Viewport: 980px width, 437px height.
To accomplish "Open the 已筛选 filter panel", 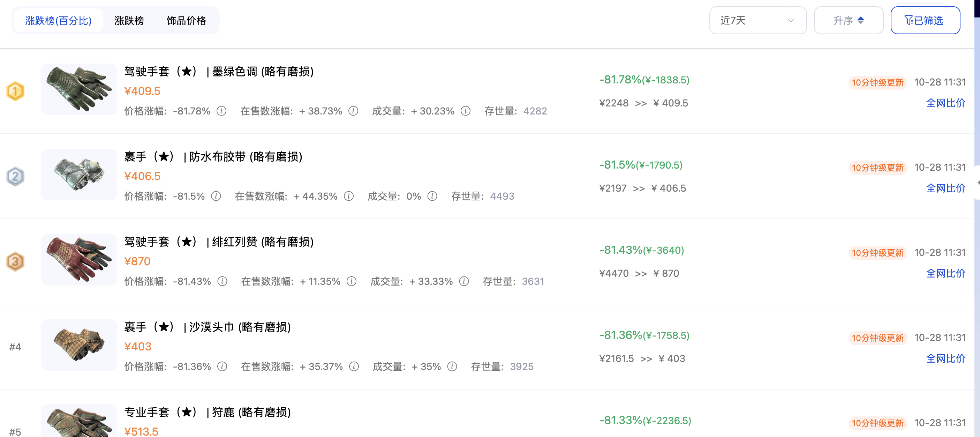I will pyautogui.click(x=925, y=20).
